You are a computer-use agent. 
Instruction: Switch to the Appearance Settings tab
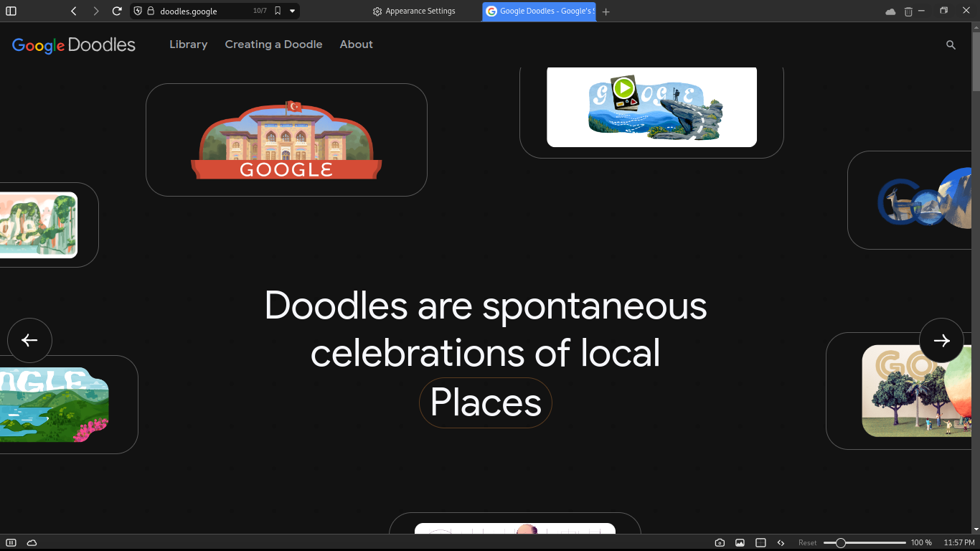415,11
